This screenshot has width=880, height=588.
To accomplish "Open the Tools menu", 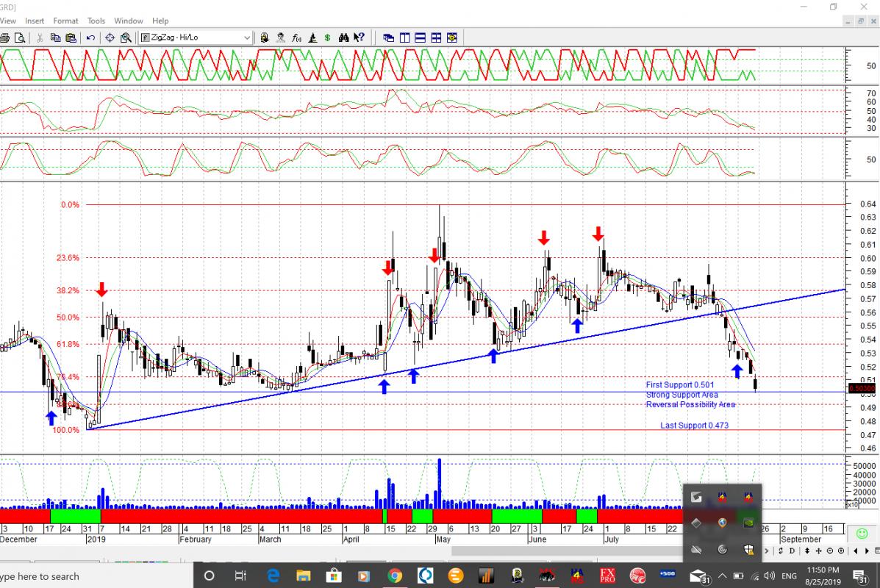I will [96, 21].
